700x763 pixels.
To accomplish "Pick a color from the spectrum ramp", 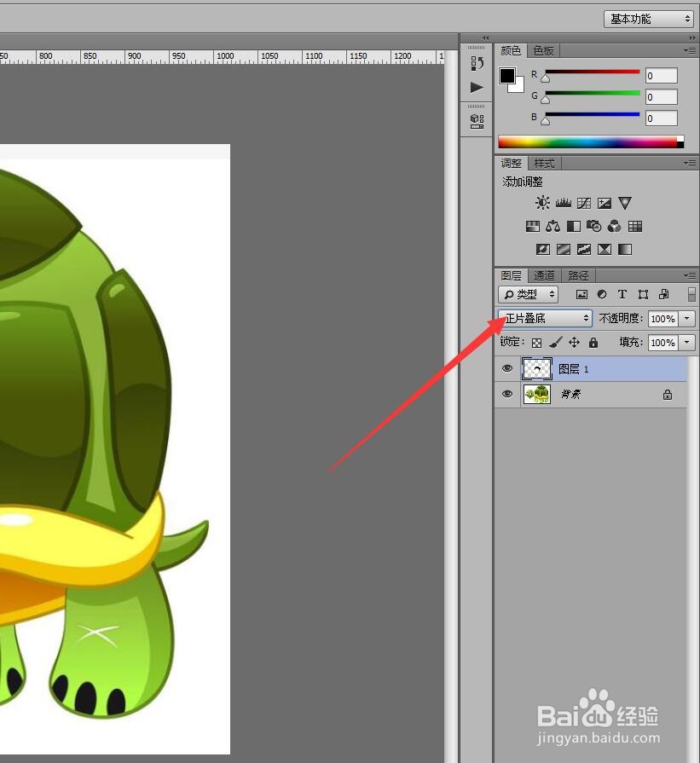I will (x=591, y=142).
